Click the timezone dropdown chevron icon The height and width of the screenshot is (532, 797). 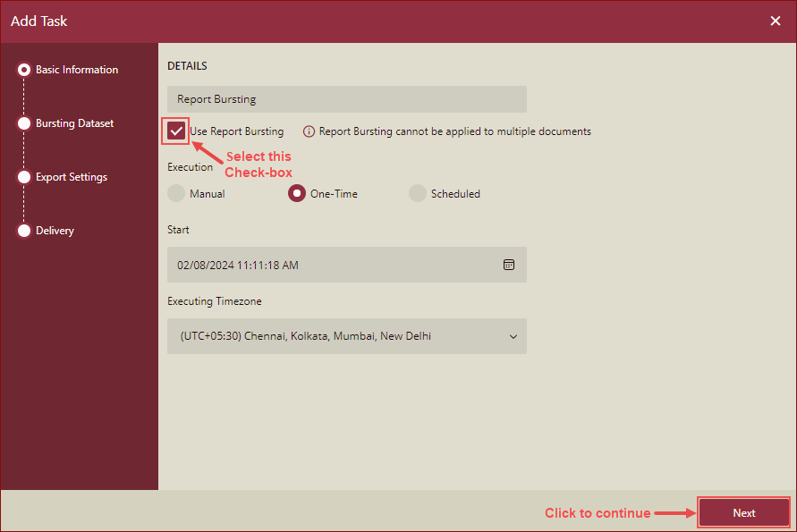(x=513, y=336)
